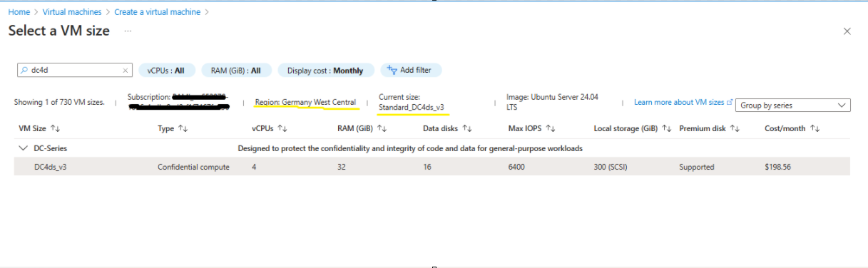Sort by RAM (GiB) column
Image resolution: width=868 pixels, height=268 pixels.
(x=362, y=128)
